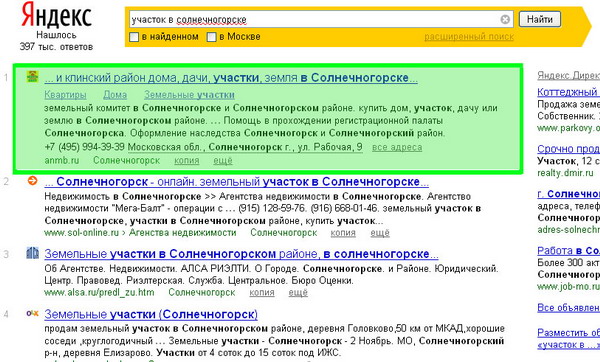600x362 pixels.
Task: Enable the "в Москве" checkbox
Action: tap(211, 37)
